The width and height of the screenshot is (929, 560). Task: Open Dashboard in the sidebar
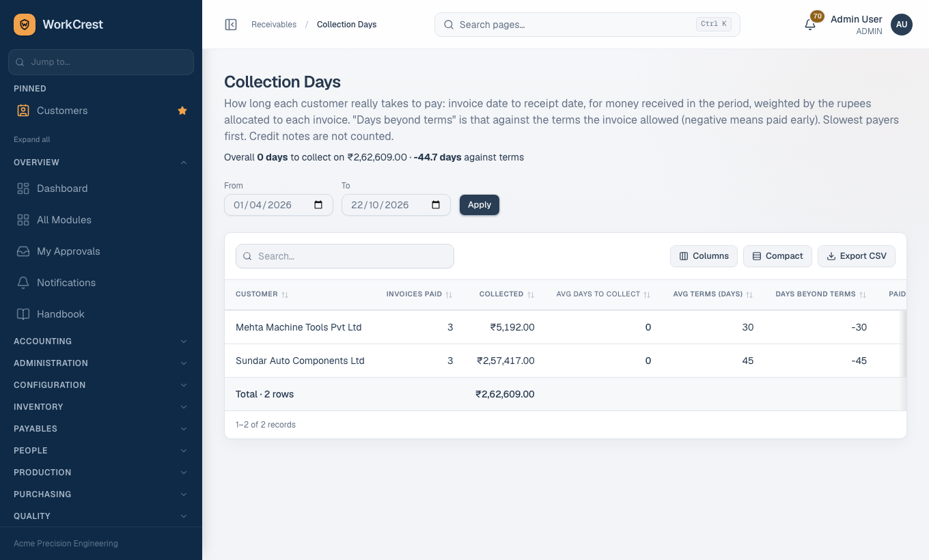tap(101, 188)
